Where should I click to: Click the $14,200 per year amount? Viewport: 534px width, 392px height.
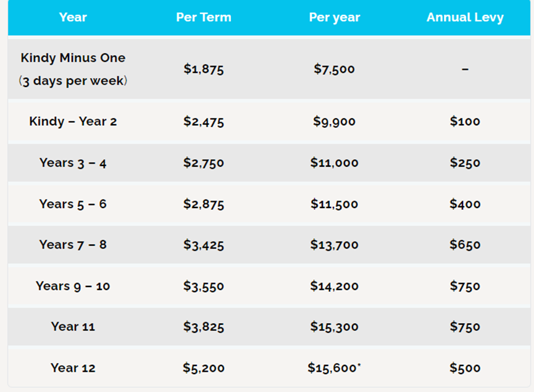[335, 286]
